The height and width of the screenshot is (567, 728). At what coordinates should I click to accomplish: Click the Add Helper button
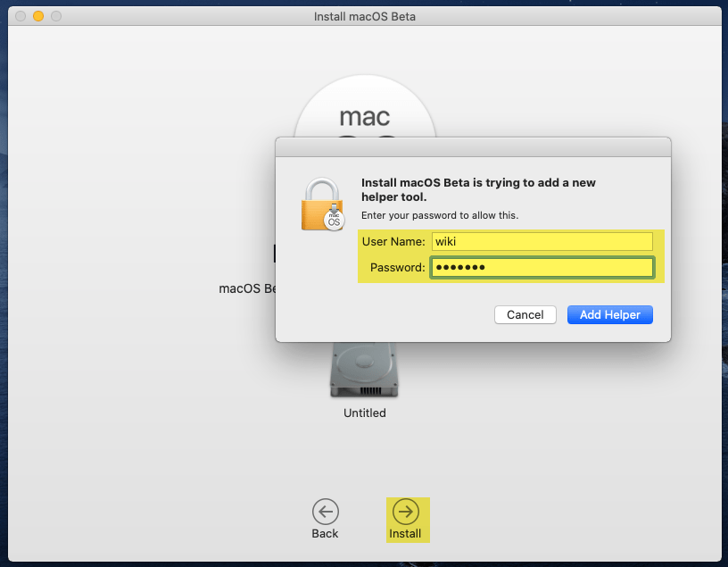609,314
